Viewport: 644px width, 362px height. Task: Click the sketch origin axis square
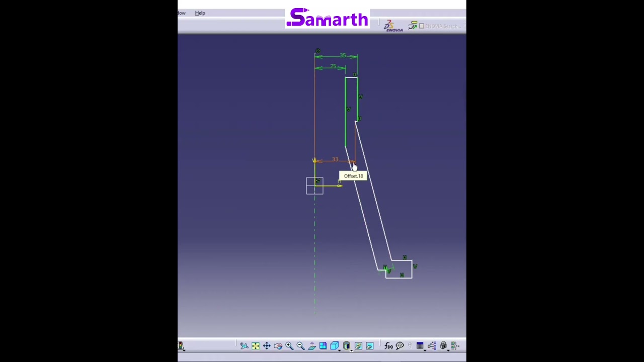(314, 186)
